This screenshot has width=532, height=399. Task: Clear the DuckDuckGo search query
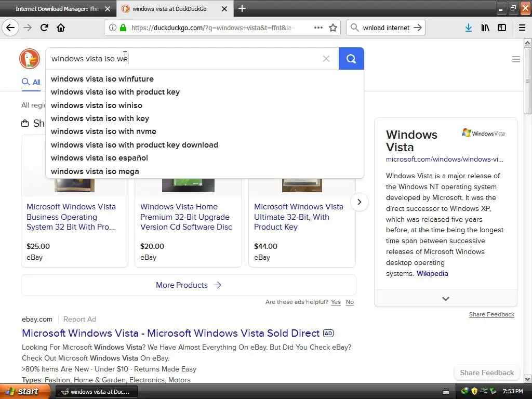pos(326,59)
